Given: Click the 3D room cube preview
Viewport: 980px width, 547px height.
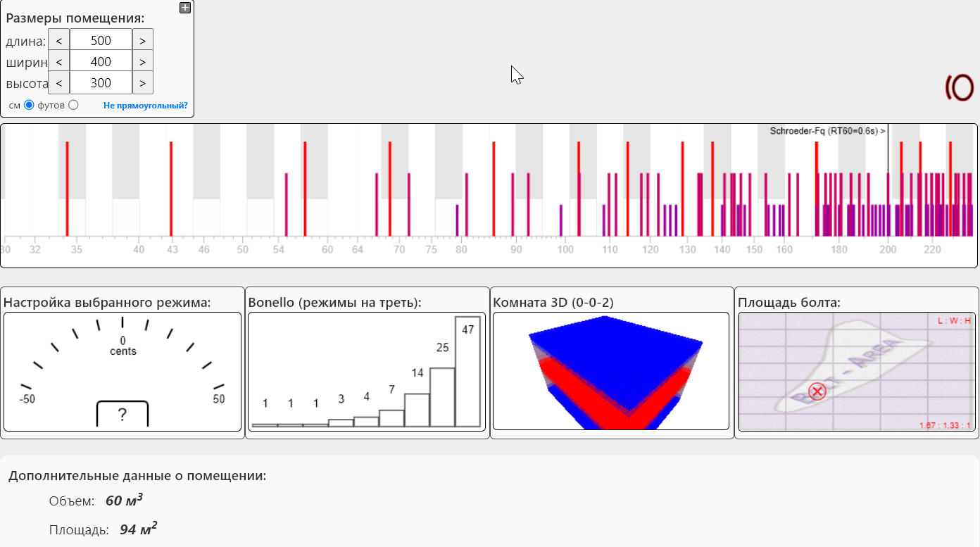Looking at the screenshot, I should tap(611, 371).
